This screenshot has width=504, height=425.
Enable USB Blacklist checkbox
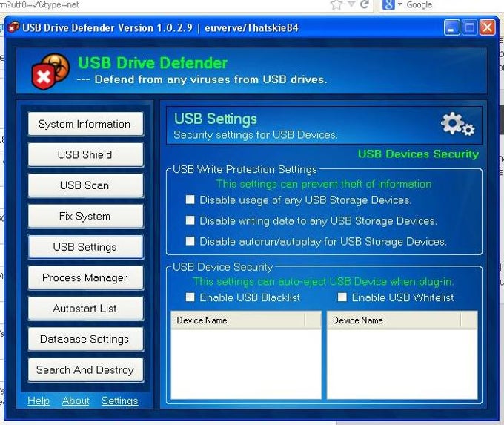(190, 297)
